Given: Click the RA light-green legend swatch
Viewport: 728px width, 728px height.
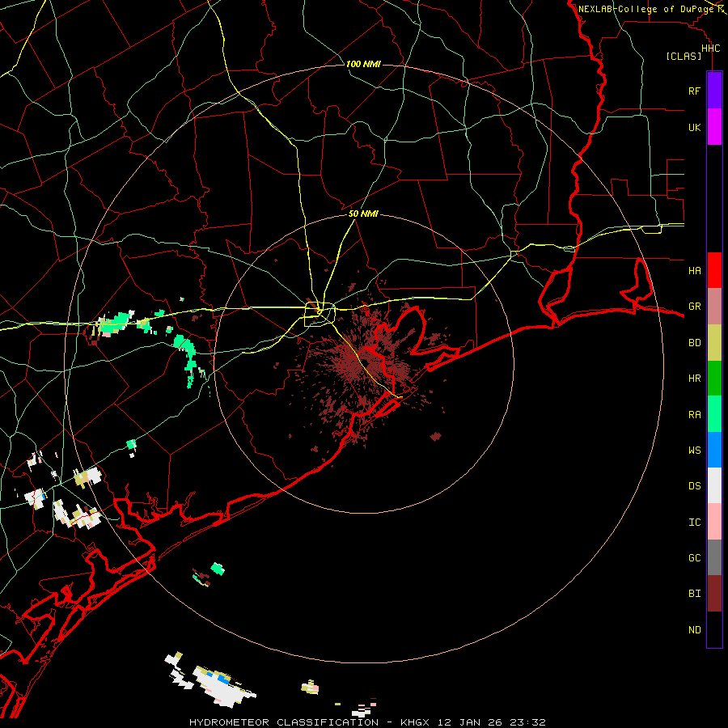Looking at the screenshot, I should point(714,414).
